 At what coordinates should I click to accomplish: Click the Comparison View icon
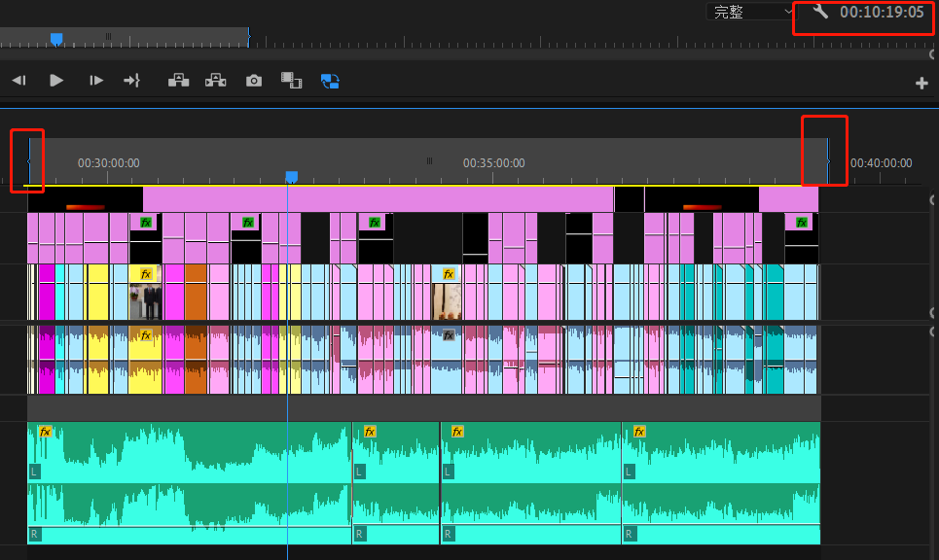(292, 80)
